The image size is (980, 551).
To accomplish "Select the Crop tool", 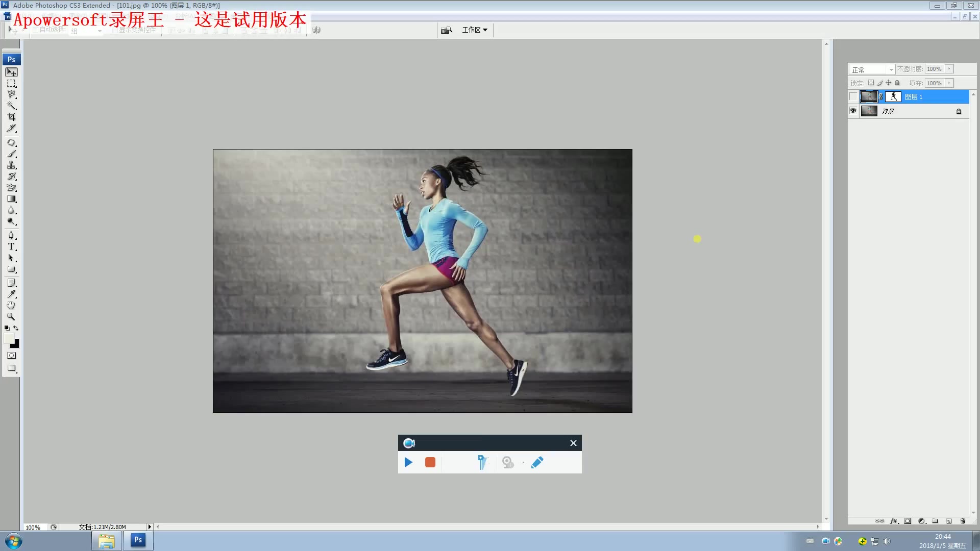I will 11,117.
